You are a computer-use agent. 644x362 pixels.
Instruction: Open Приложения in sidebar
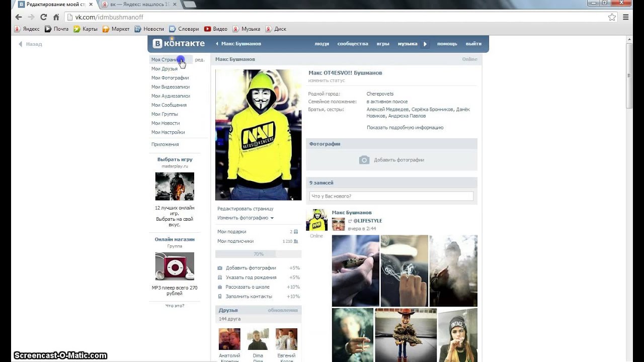click(165, 144)
